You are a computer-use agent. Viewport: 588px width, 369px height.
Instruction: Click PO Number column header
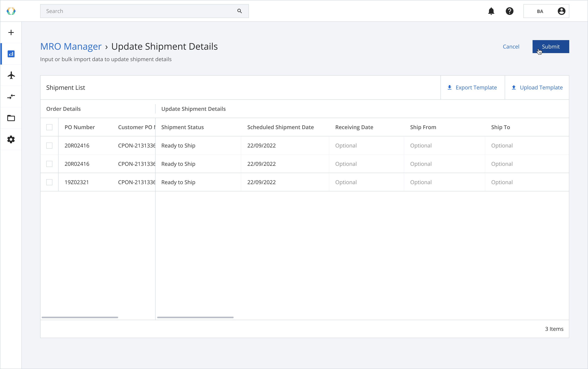80,127
